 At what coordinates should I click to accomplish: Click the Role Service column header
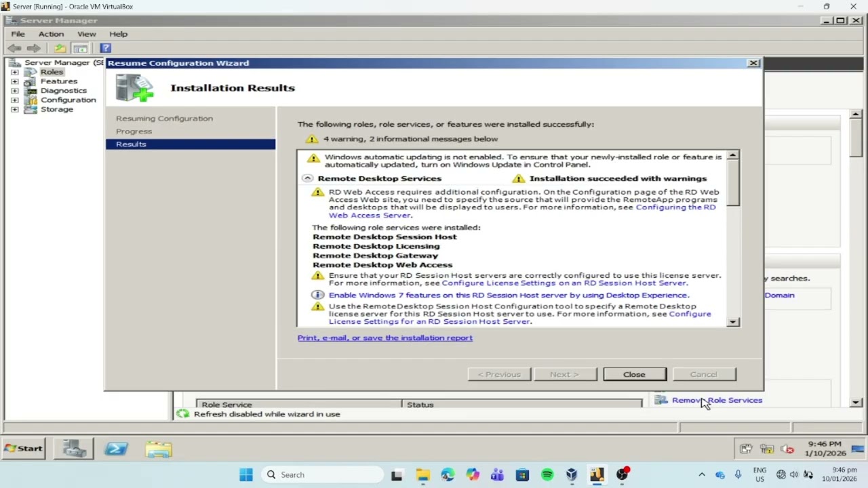(298, 404)
